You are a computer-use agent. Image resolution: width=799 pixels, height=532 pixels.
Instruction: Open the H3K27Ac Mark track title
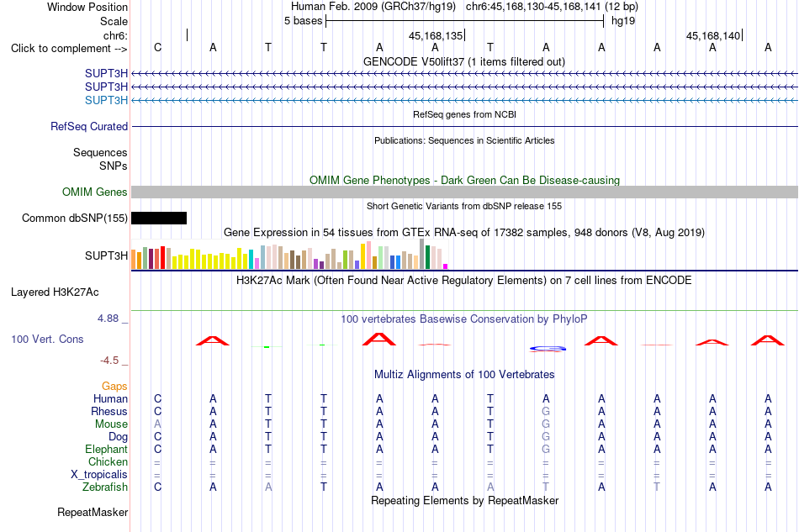click(x=464, y=281)
